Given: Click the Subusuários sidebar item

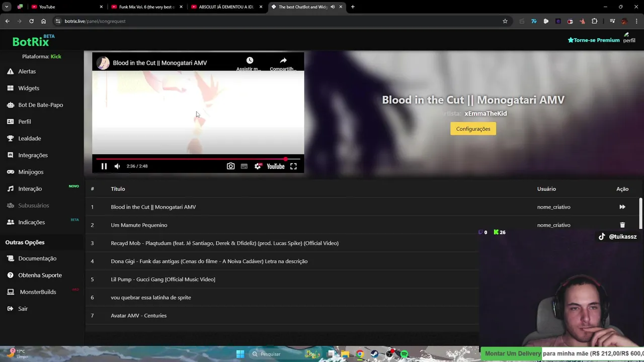Looking at the screenshot, I should (x=33, y=206).
